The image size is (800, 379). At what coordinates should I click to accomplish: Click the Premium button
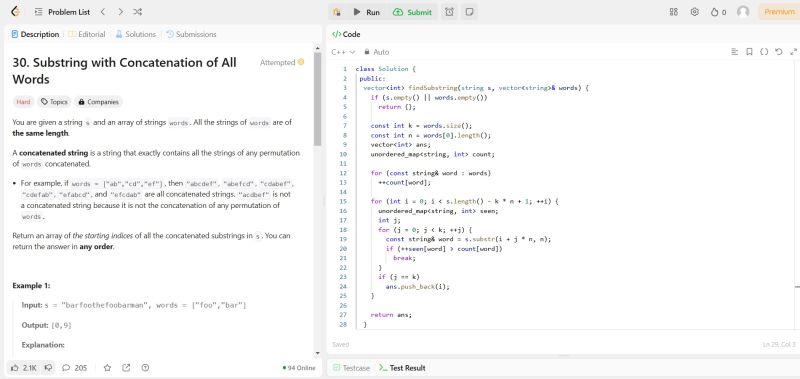pos(779,12)
